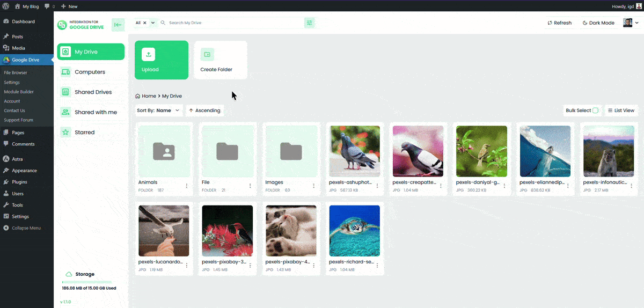Click the Home breadcrumb icon
Image resolution: width=644 pixels, height=308 pixels.
(x=138, y=96)
